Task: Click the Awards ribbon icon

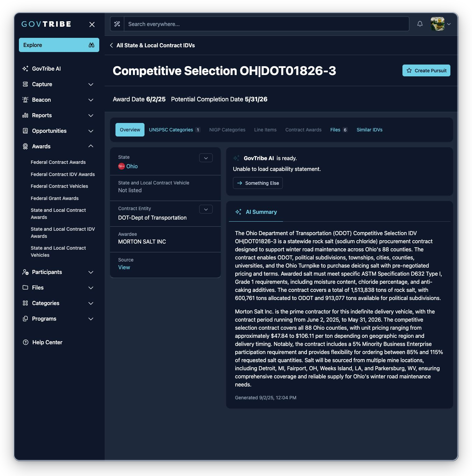Action: [25, 146]
